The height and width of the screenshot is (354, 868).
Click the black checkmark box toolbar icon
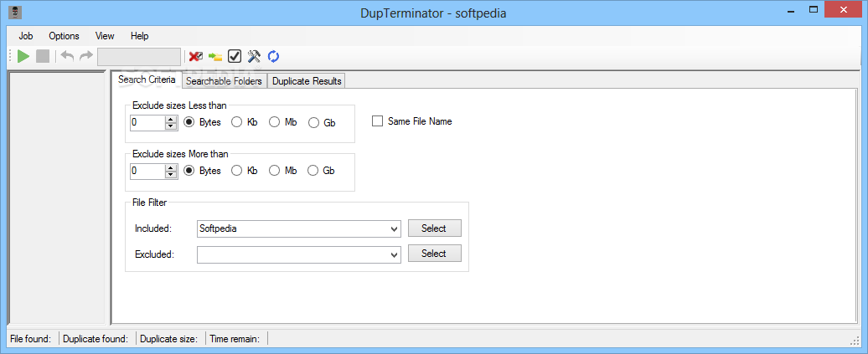pyautogui.click(x=235, y=56)
